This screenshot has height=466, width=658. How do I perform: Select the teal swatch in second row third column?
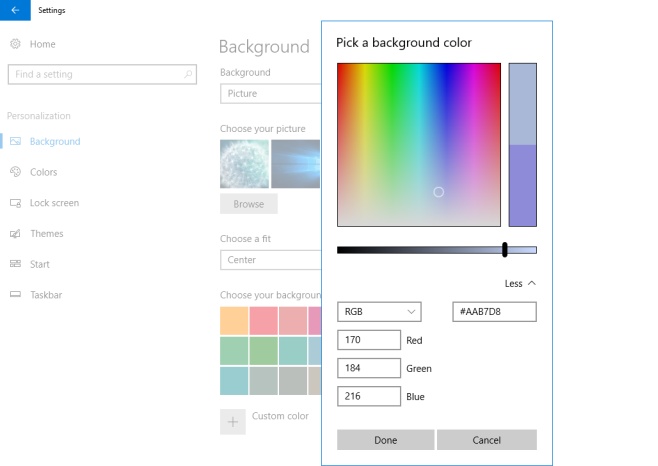[293, 351]
